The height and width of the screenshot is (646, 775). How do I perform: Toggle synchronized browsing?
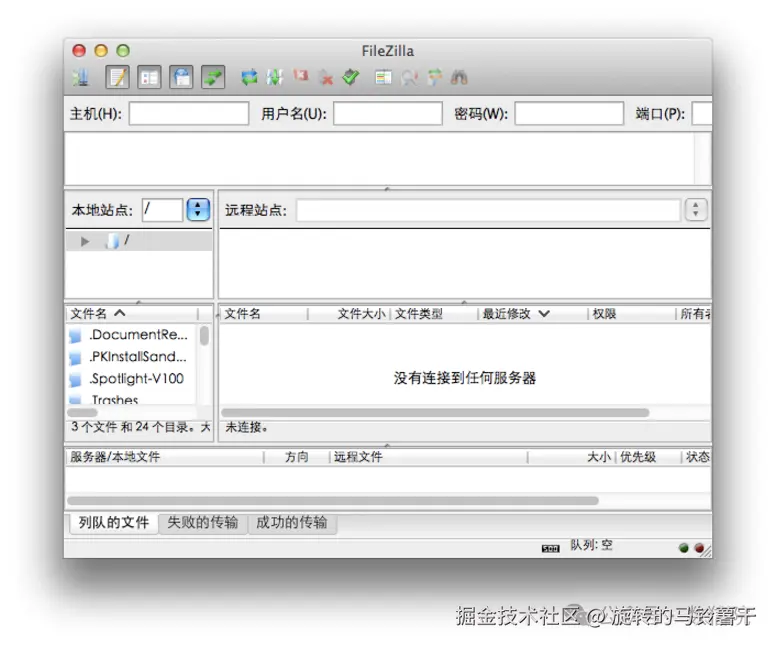434,78
